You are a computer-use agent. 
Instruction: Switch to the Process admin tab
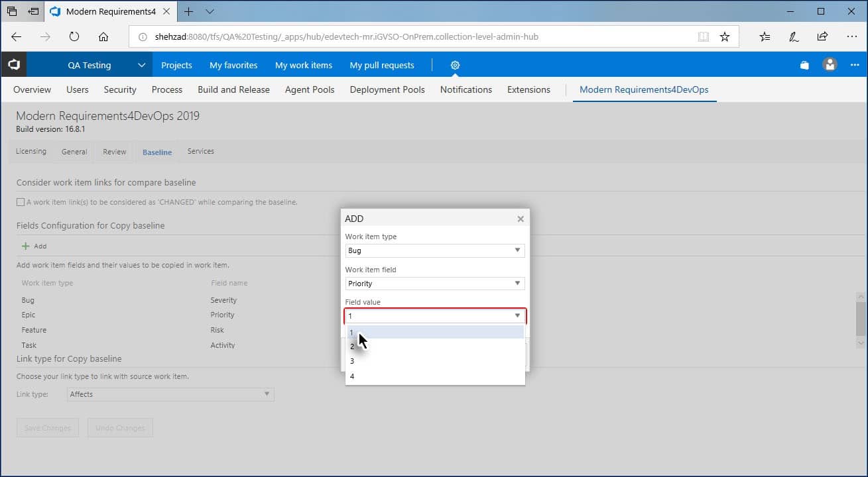click(x=167, y=89)
